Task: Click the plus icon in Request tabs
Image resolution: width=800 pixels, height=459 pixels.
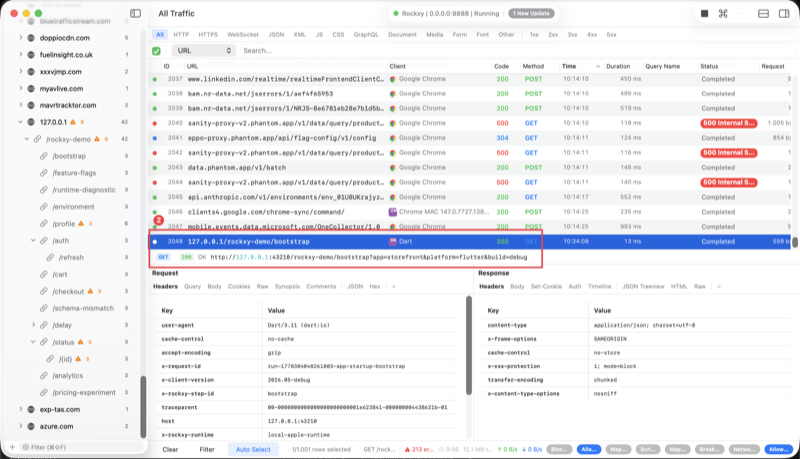Action: click(x=393, y=287)
